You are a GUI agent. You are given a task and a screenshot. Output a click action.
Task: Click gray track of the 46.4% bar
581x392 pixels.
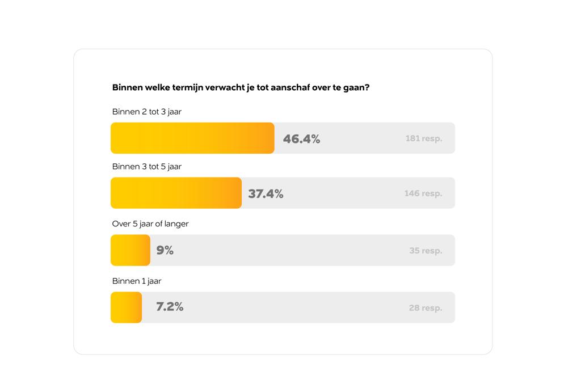(365, 138)
